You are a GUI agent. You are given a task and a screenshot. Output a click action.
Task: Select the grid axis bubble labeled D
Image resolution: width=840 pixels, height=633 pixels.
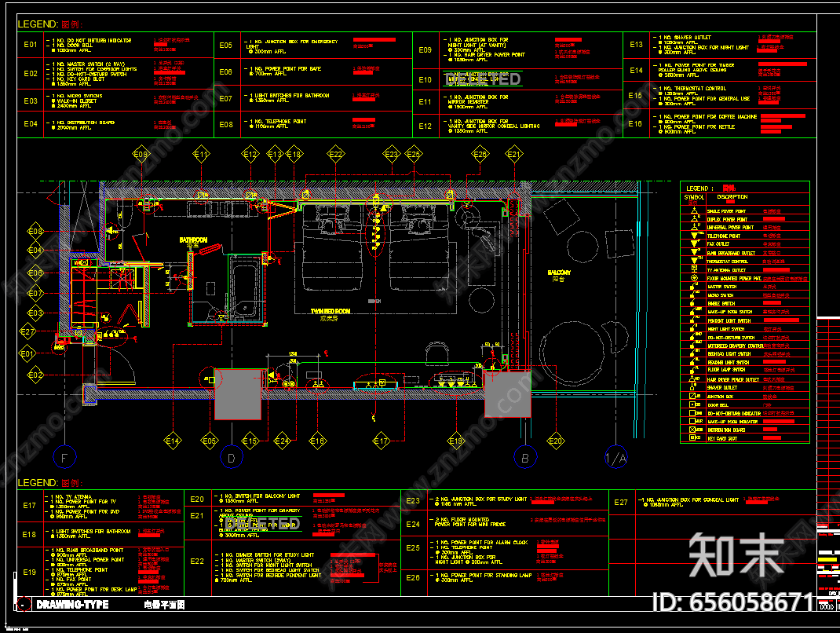[x=232, y=458]
